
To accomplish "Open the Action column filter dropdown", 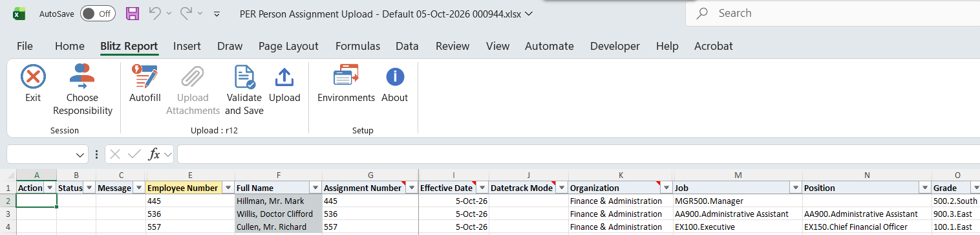I will [49, 188].
